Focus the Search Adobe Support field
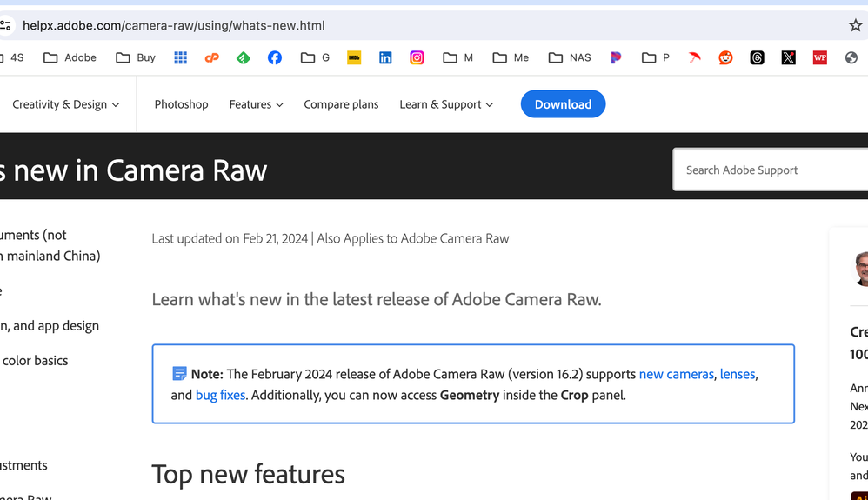Viewport: 868px width, 500px height. pyautogui.click(x=770, y=170)
